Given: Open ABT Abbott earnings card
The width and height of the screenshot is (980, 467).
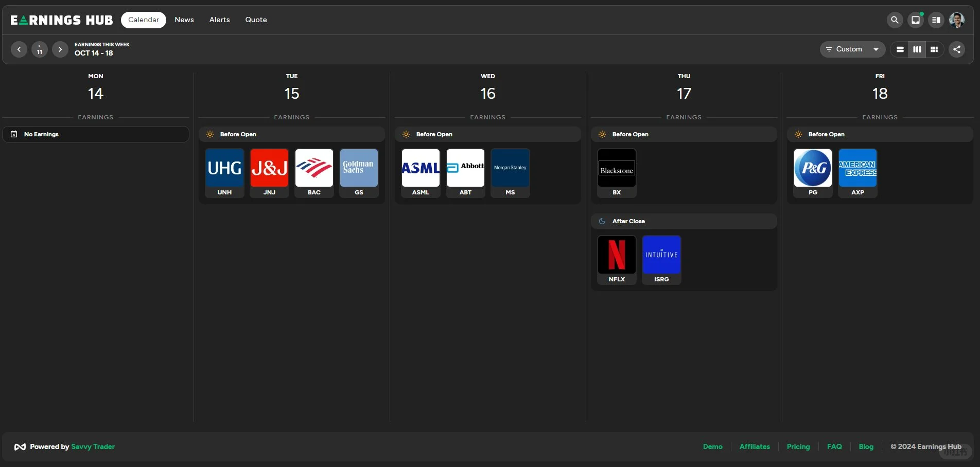Looking at the screenshot, I should point(465,173).
